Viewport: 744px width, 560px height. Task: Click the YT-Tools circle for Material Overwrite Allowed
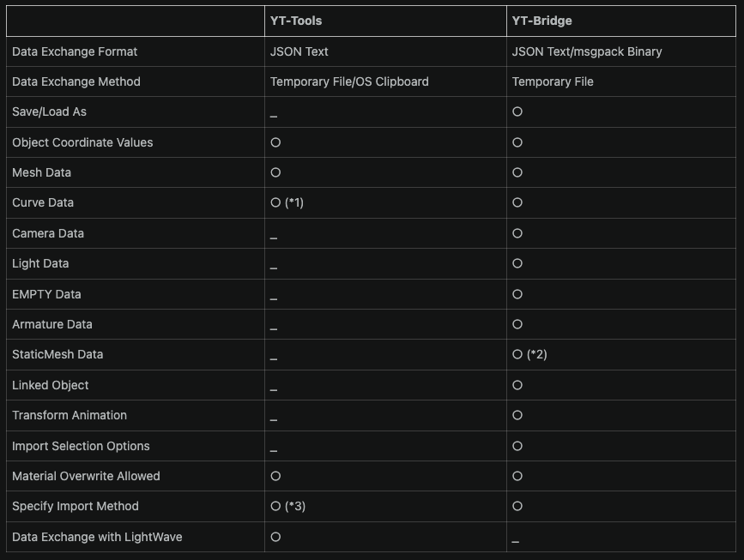click(x=275, y=476)
